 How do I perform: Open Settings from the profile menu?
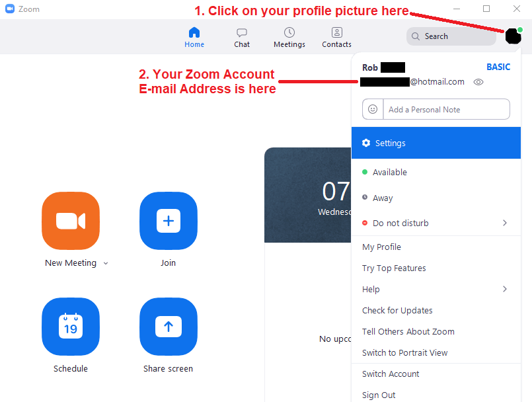(x=436, y=143)
